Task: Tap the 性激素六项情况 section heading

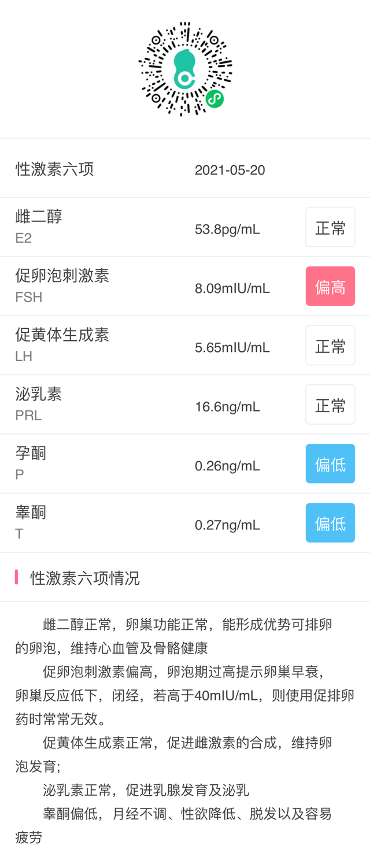Action: point(85,578)
